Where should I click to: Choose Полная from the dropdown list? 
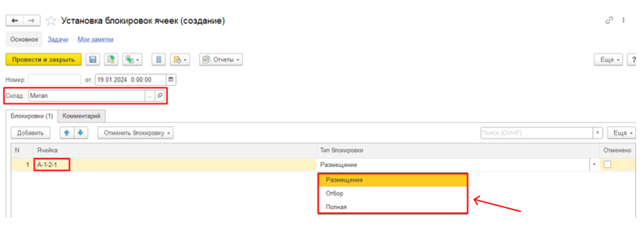coord(393,207)
